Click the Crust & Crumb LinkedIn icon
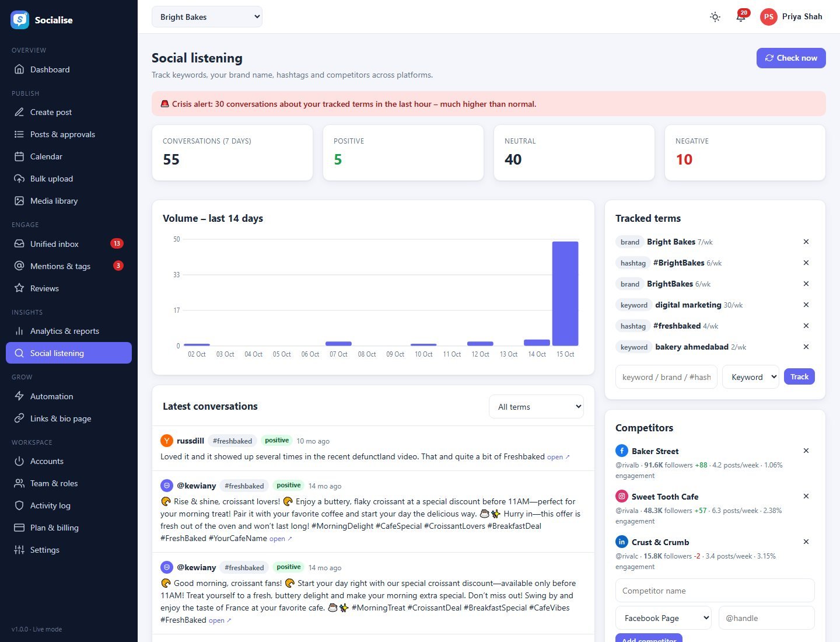Image resolution: width=840 pixels, height=642 pixels. point(622,542)
